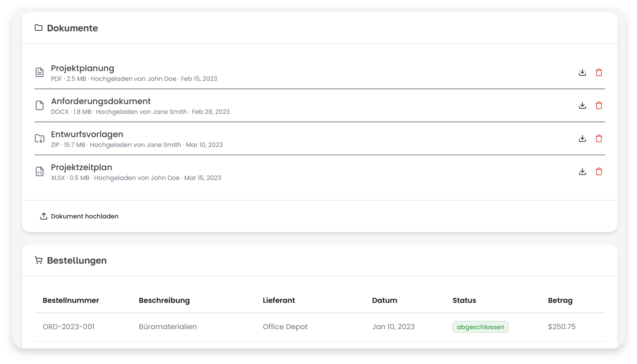The height and width of the screenshot is (364, 637).
Task: Open the Anforderungsdokument title
Action: pyautogui.click(x=101, y=101)
